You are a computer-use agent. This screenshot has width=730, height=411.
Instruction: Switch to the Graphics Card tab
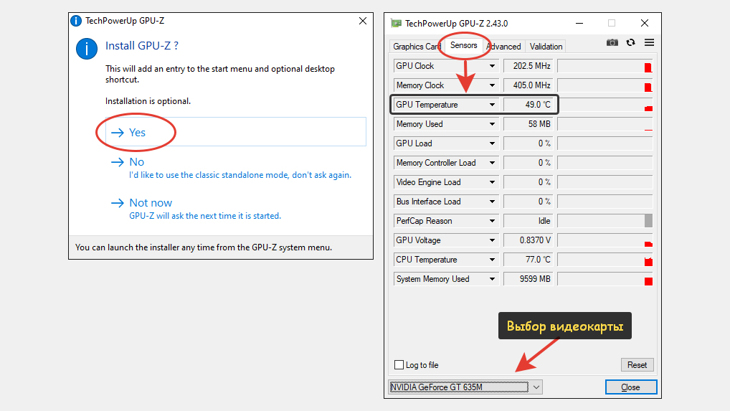[x=416, y=47]
